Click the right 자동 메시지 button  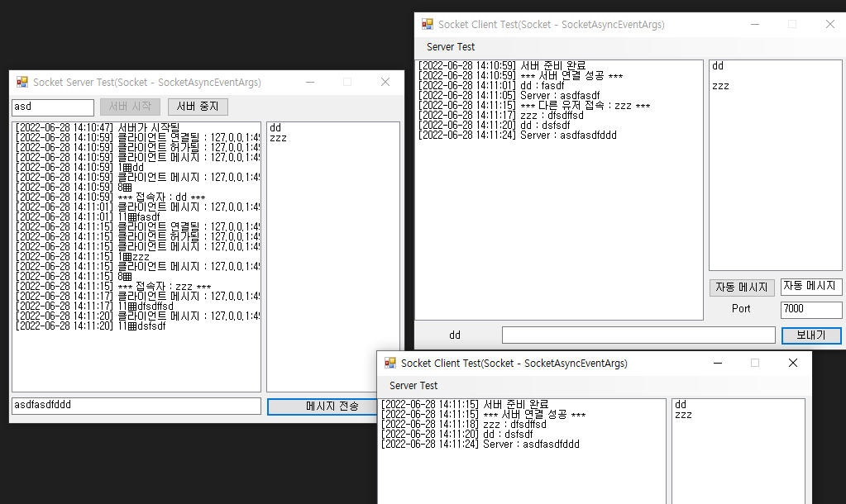click(x=811, y=287)
